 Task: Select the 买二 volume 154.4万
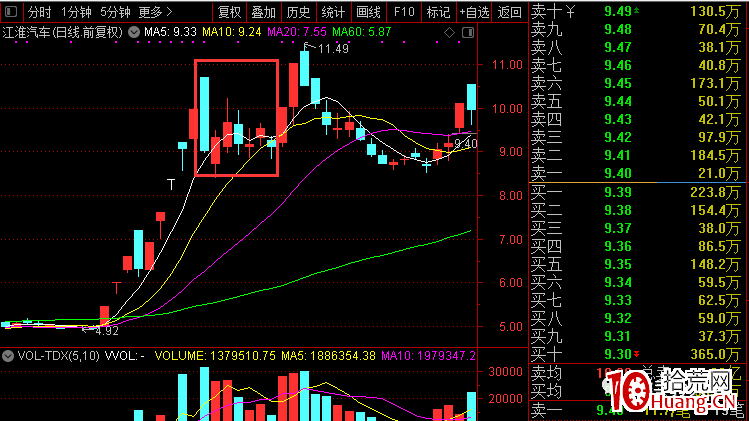[x=715, y=210]
